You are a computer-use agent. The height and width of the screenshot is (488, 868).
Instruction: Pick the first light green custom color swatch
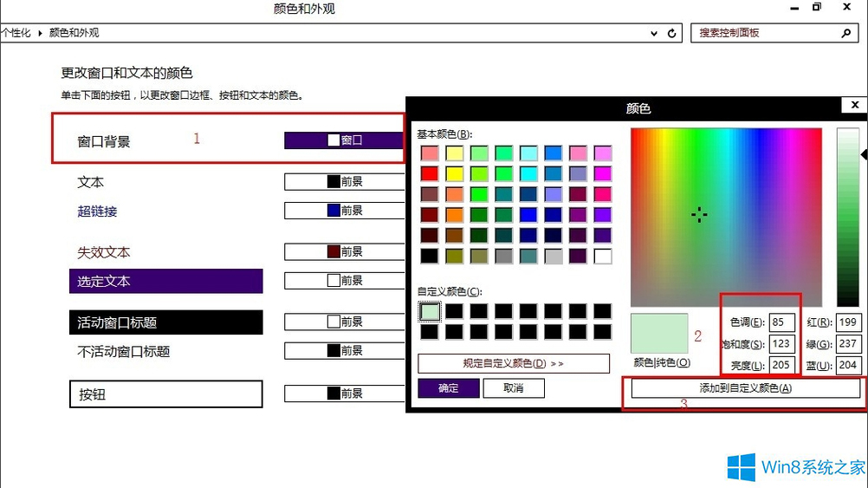pos(430,310)
